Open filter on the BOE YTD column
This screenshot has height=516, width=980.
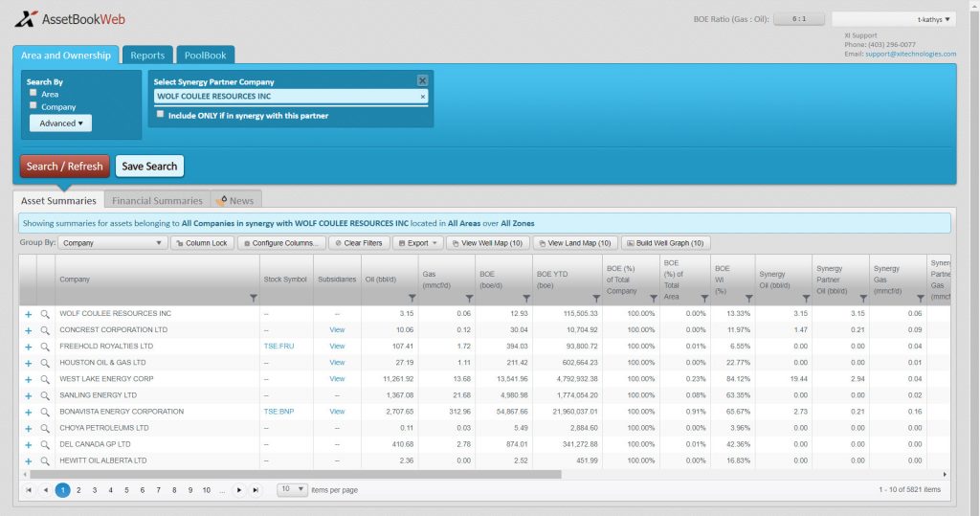click(596, 299)
